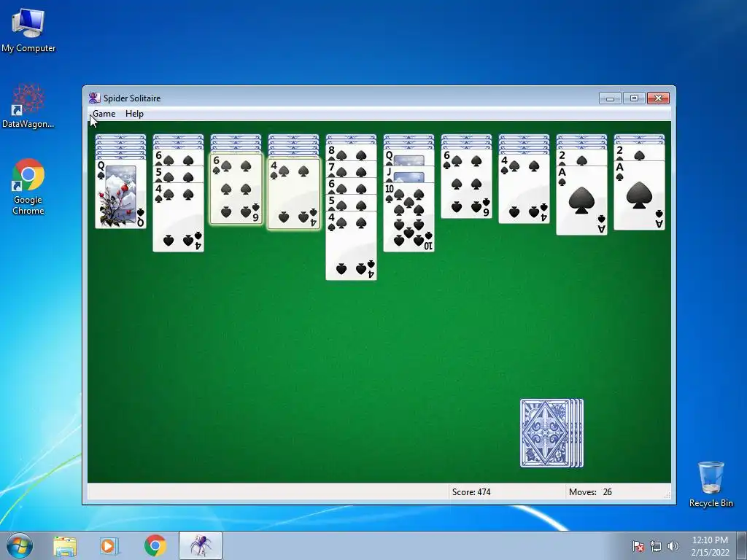Click the 2 of spades in tenth column

click(639, 153)
